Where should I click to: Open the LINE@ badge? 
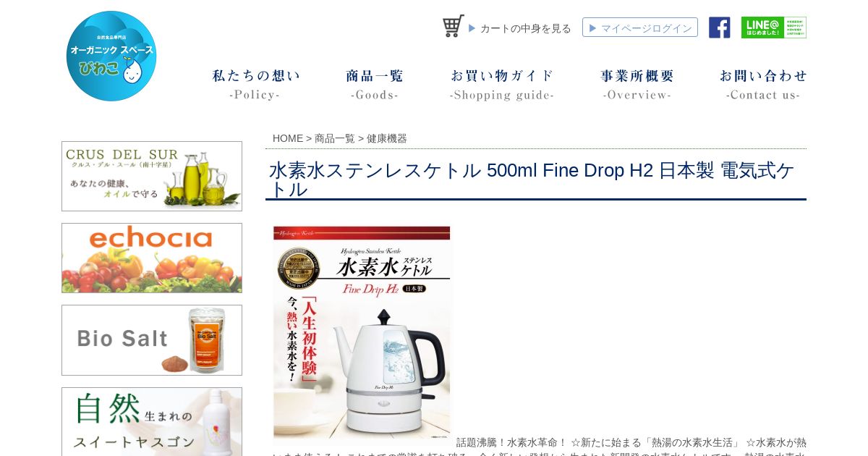coord(773,28)
